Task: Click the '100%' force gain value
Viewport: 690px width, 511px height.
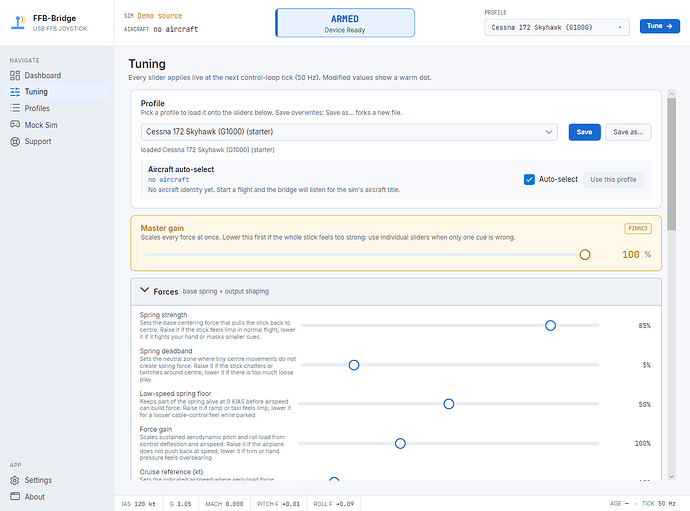Action: [642, 444]
